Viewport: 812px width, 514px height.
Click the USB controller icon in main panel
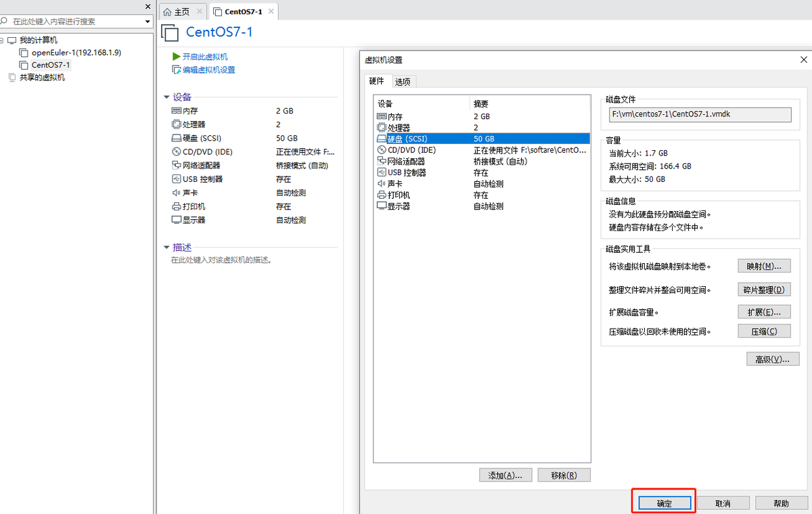(177, 179)
